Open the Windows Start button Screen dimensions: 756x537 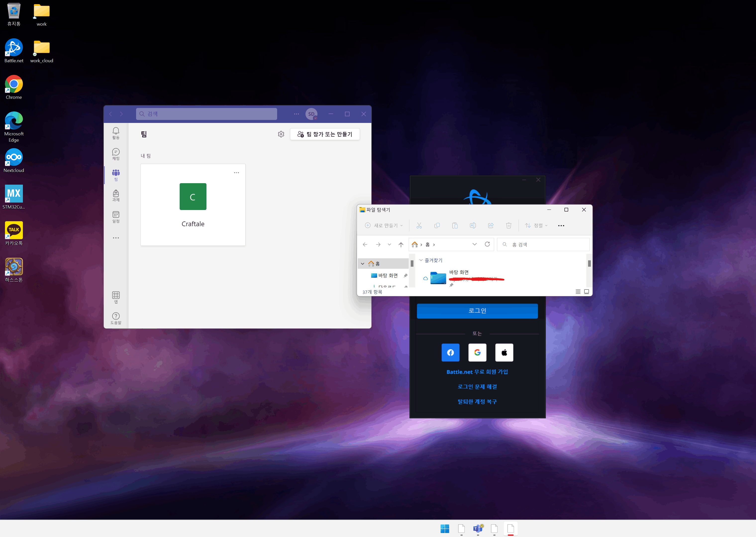point(445,529)
